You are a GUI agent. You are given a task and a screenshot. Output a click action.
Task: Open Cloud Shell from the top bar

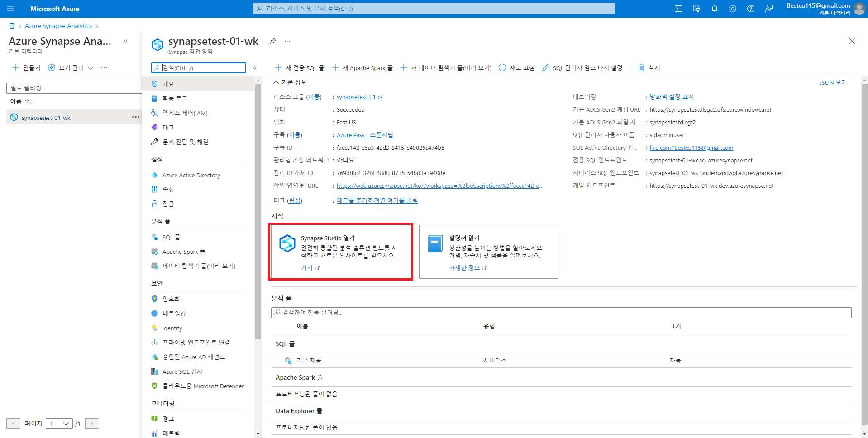point(678,9)
